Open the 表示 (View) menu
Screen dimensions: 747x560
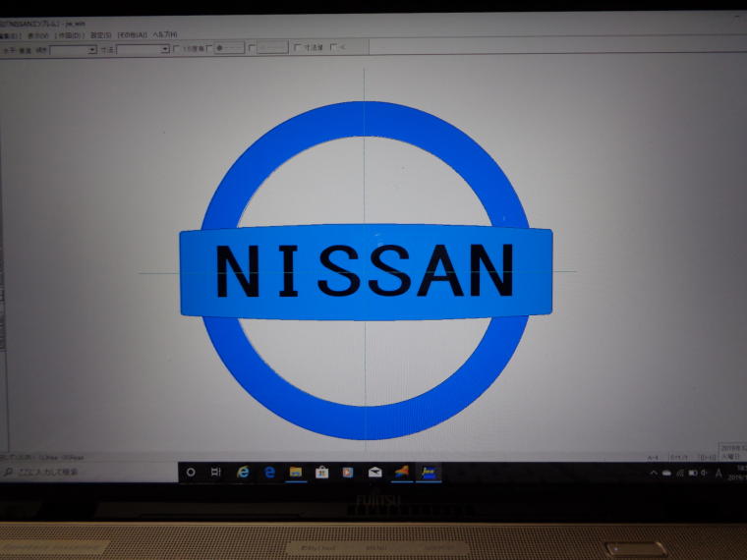pyautogui.click(x=37, y=35)
